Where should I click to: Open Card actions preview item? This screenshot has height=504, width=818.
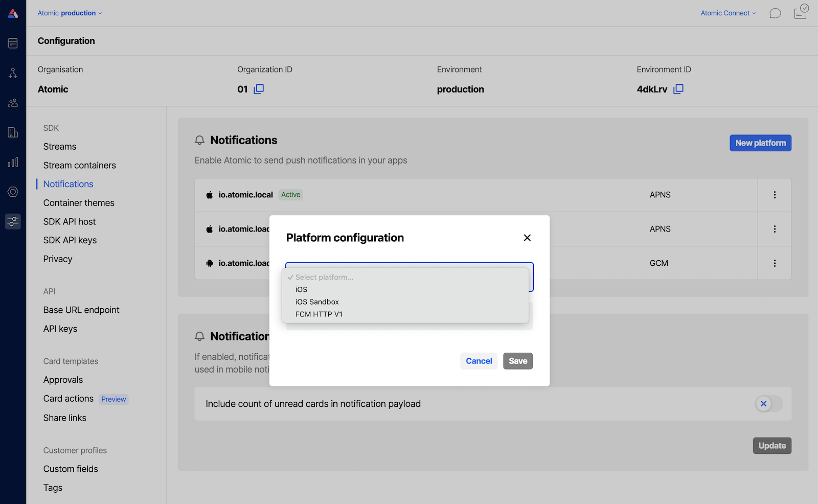coord(69,399)
